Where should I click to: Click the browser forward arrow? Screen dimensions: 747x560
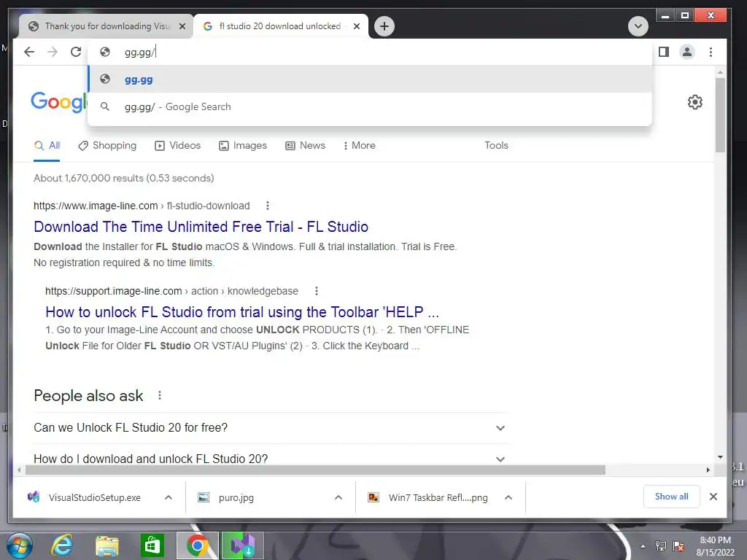pos(53,52)
